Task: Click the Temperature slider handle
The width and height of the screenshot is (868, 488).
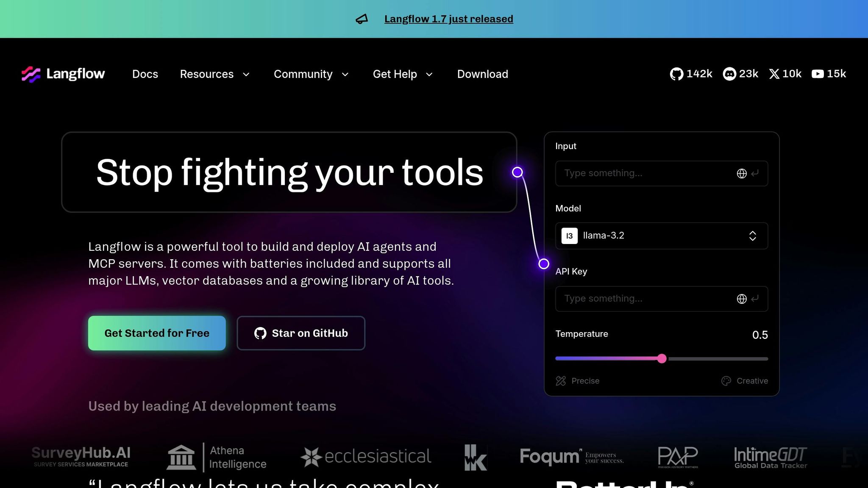Action: 662,359
